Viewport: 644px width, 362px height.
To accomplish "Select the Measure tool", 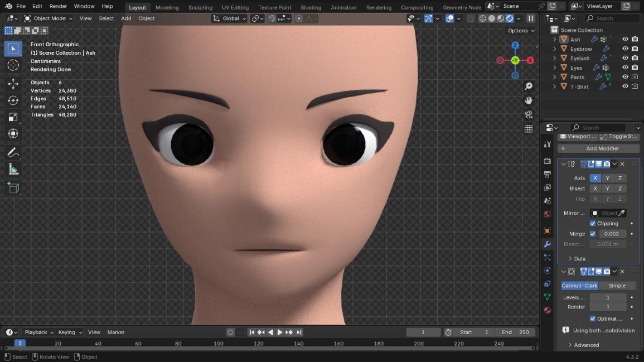I will point(13,169).
